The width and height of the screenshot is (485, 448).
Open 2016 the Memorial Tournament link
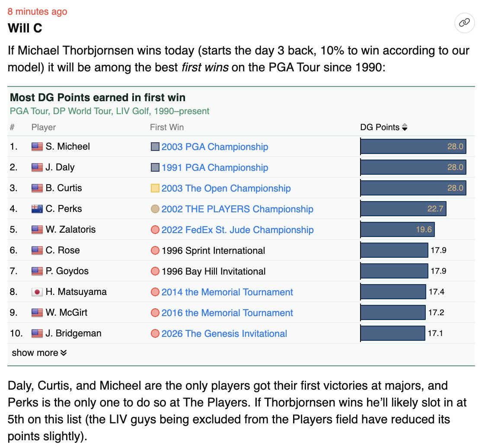point(227,313)
